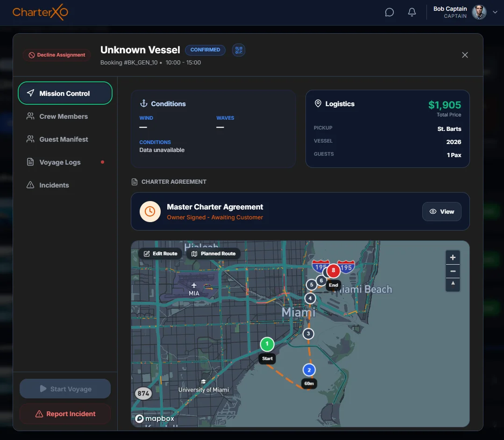Click the $1,905 total price
The width and height of the screenshot is (504, 440).
(445, 105)
